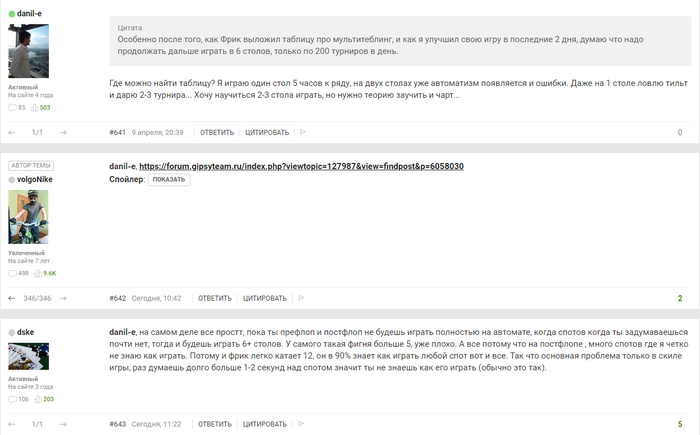Open username volgoNike profile link

point(34,180)
